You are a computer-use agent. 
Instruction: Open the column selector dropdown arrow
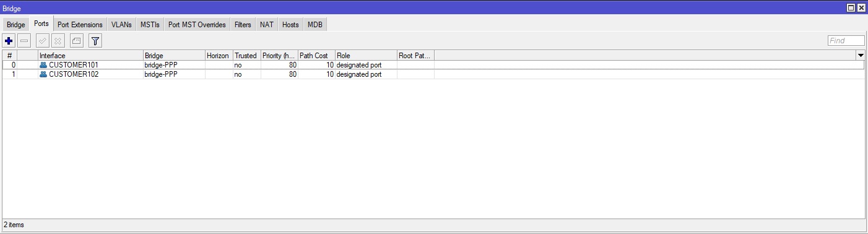[861, 56]
